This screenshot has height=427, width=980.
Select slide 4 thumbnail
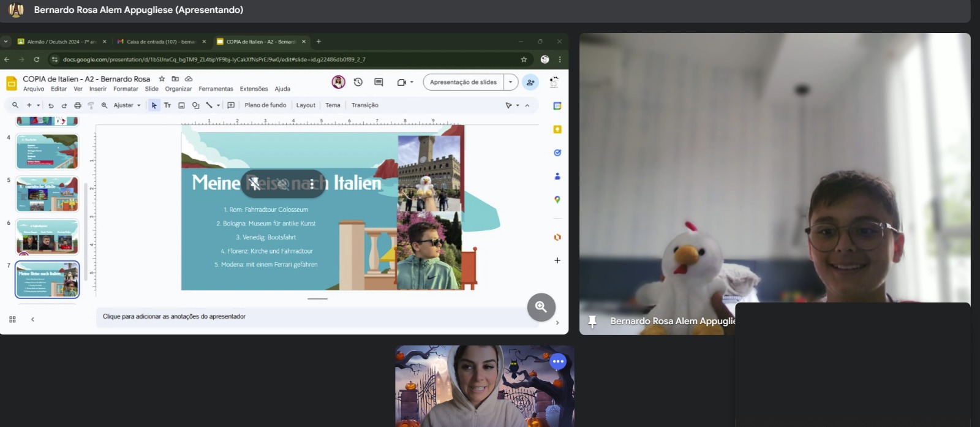[47, 151]
